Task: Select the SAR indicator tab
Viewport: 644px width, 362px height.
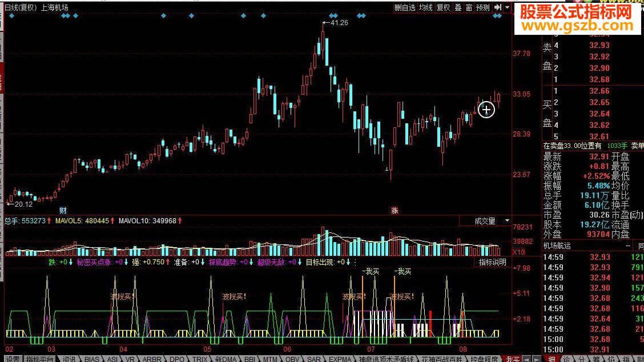Action: 314,359
